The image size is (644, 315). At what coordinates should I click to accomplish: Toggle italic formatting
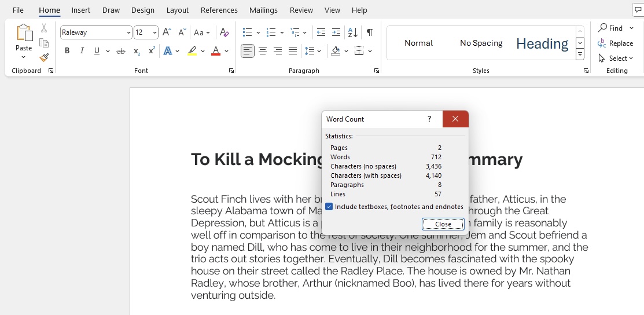(x=82, y=51)
